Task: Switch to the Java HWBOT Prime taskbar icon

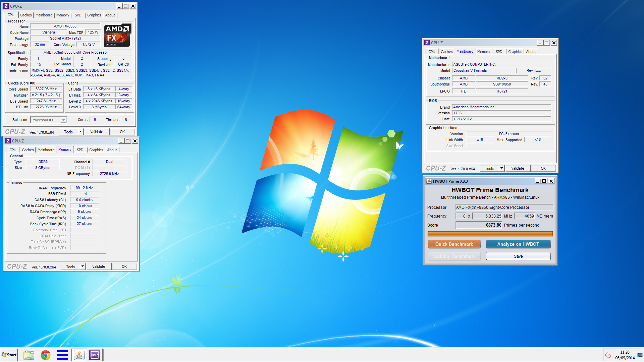Action: pos(79,355)
